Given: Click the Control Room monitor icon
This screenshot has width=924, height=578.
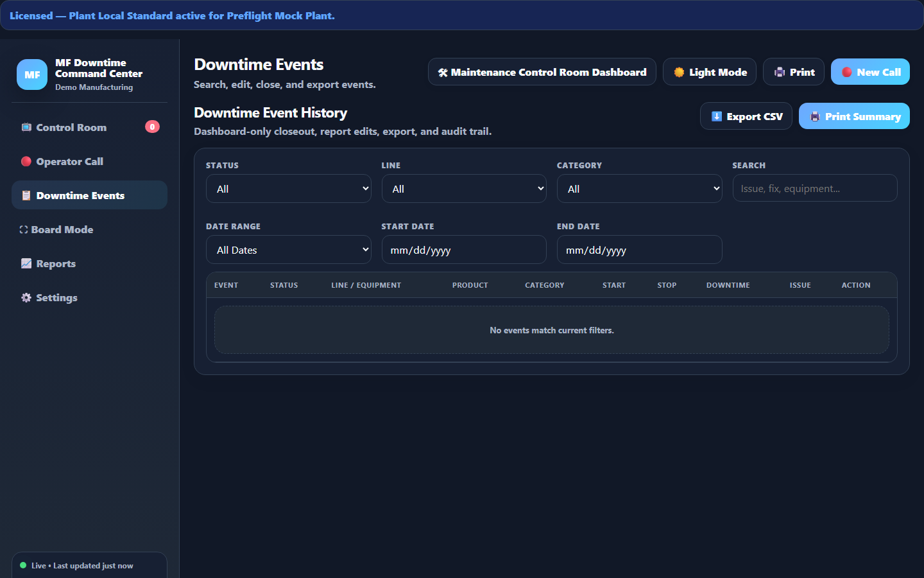Looking at the screenshot, I should 26,127.
